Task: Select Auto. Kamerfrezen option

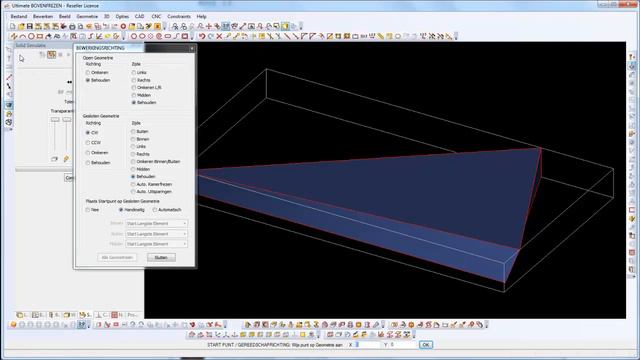Action: point(151,184)
